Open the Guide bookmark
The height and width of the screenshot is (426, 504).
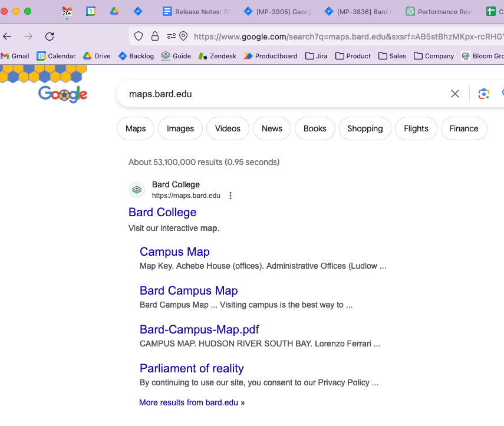(176, 56)
